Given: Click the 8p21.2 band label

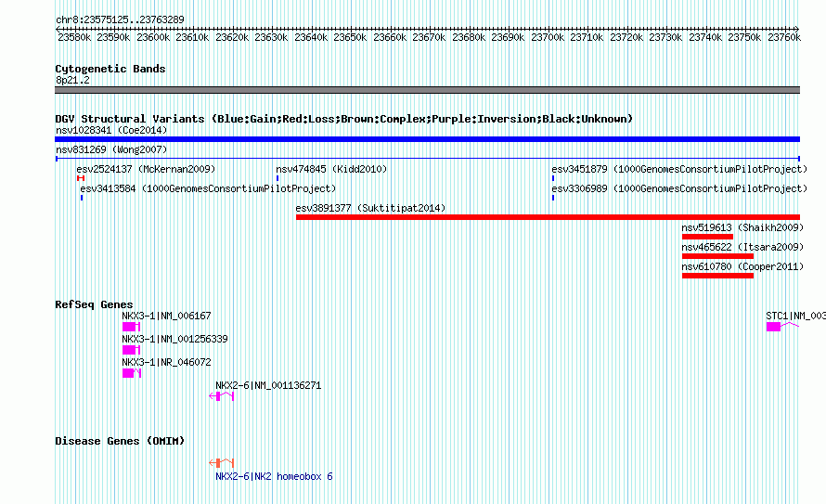Looking at the screenshot, I should coord(72,80).
